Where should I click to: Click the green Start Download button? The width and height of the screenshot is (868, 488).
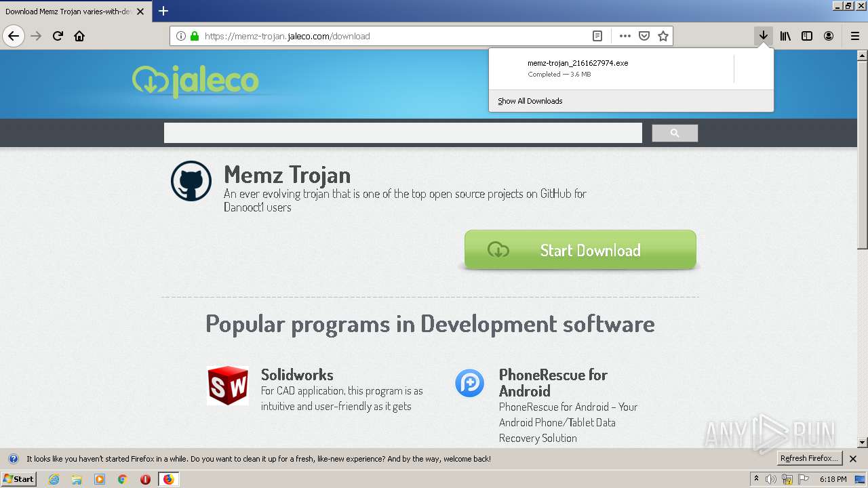580,250
